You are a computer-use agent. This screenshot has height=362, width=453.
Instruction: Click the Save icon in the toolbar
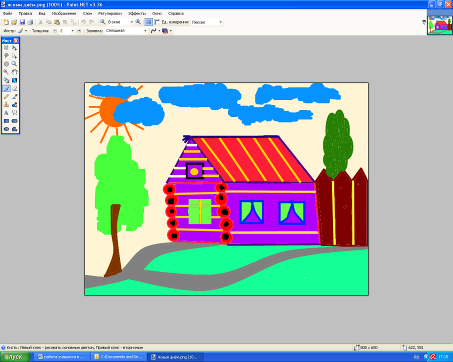pos(22,22)
